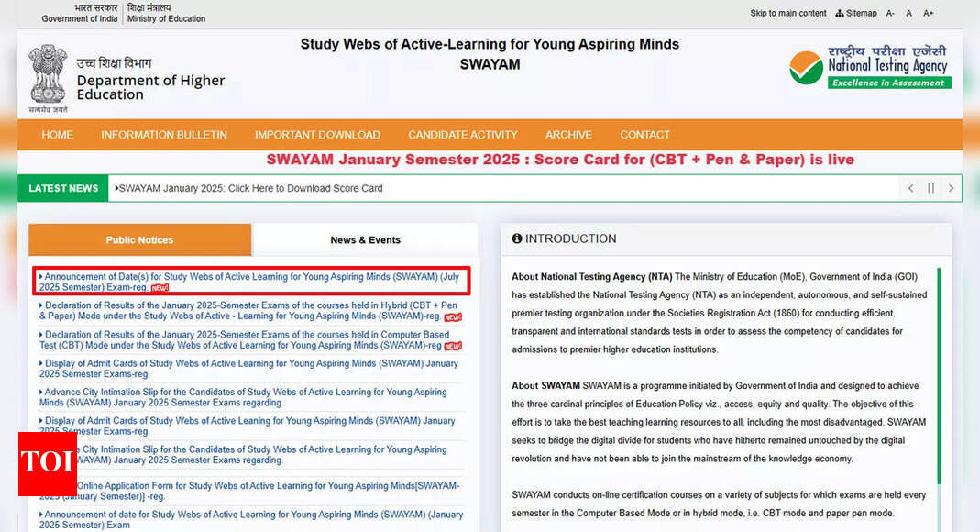The image size is (980, 532).
Task: Open Display of Admit Cards 'Active Learning' notice
Action: (x=248, y=369)
